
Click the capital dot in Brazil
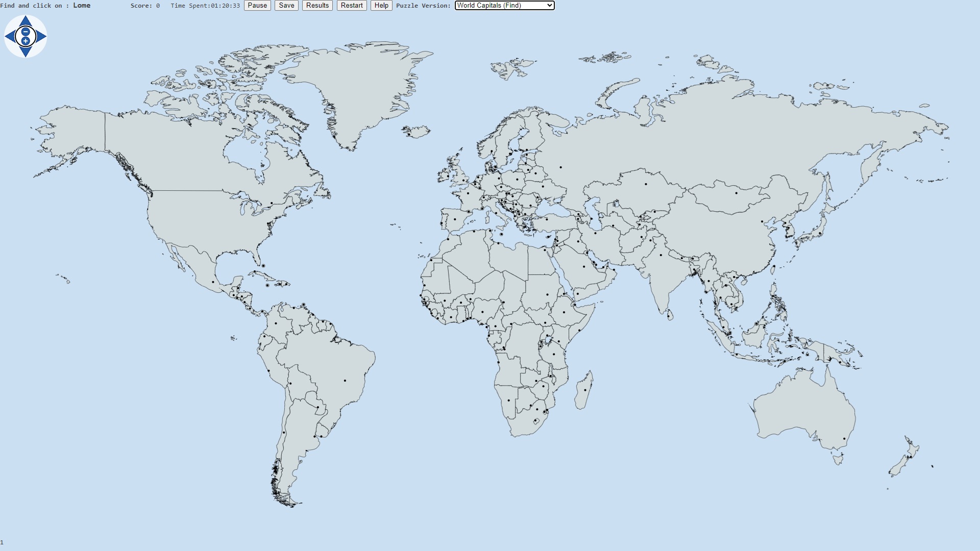click(x=345, y=381)
